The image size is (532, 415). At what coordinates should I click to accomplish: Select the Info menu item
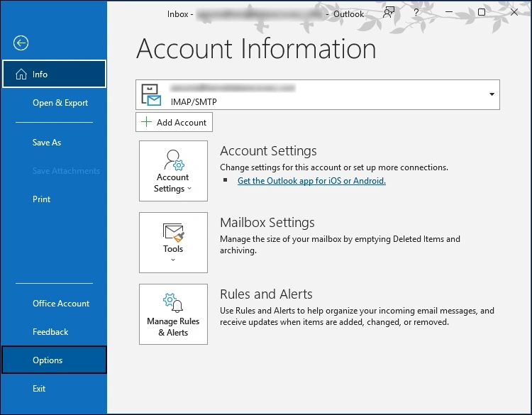pyautogui.click(x=55, y=74)
